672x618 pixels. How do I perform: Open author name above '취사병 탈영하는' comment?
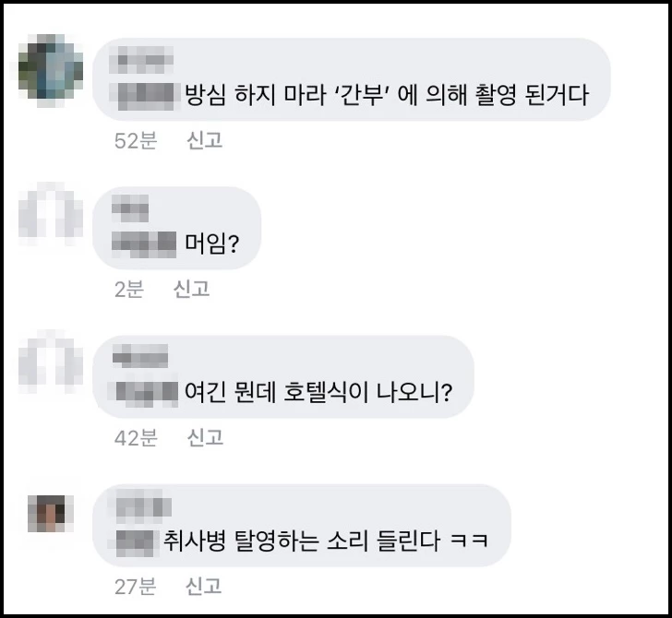pyautogui.click(x=144, y=505)
